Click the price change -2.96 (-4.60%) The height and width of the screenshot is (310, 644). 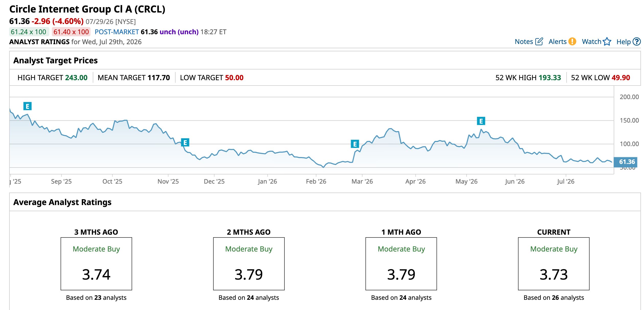58,21
